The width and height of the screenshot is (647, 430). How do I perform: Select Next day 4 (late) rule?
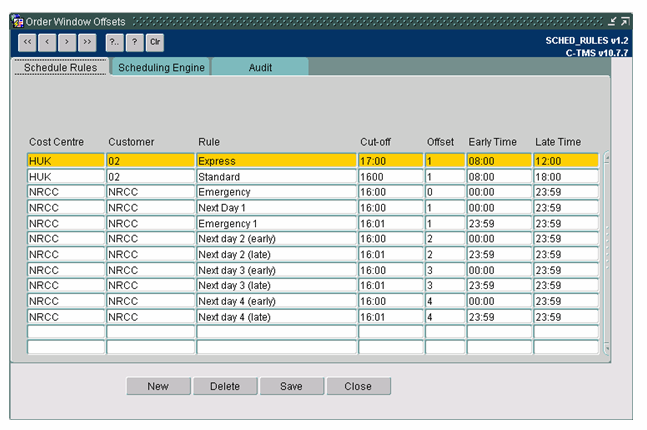(276, 317)
